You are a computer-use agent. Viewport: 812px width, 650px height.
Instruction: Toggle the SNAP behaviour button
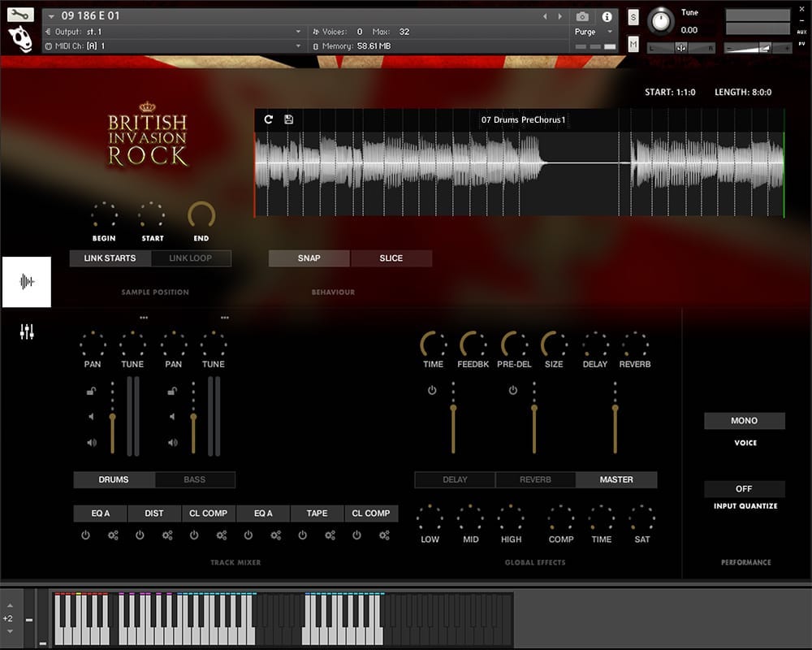click(309, 258)
